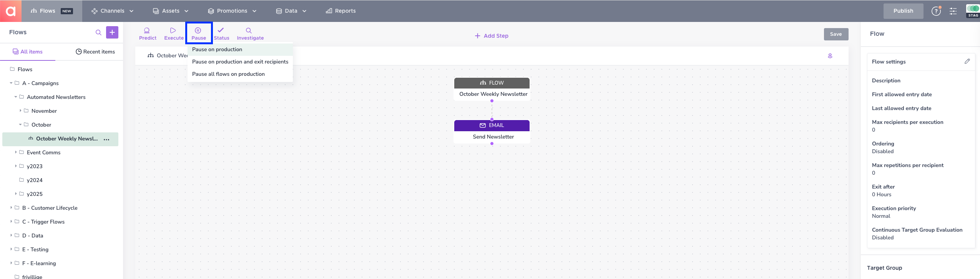Click the canvas layout align icon
This screenshot has height=279, width=980.
pos(830,56)
